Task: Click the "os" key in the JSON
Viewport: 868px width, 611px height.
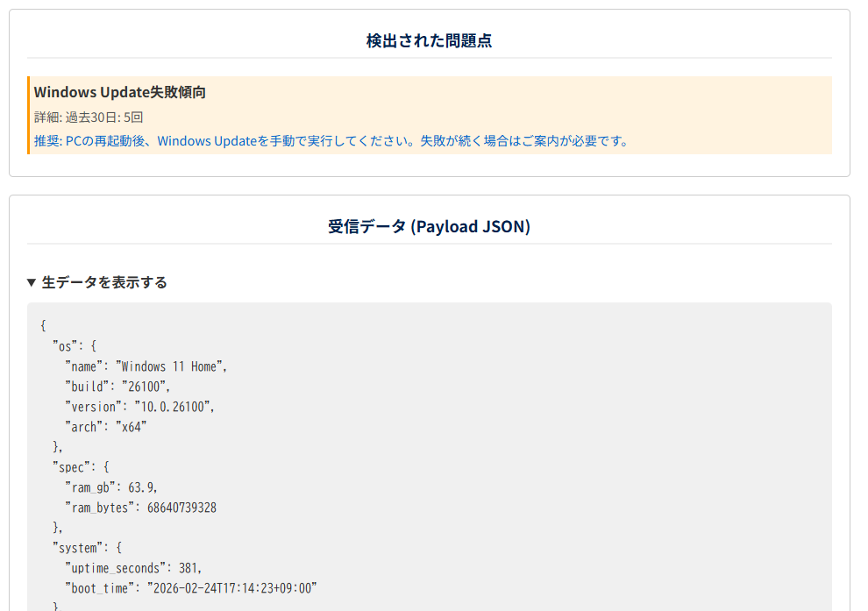Action: click(65, 346)
